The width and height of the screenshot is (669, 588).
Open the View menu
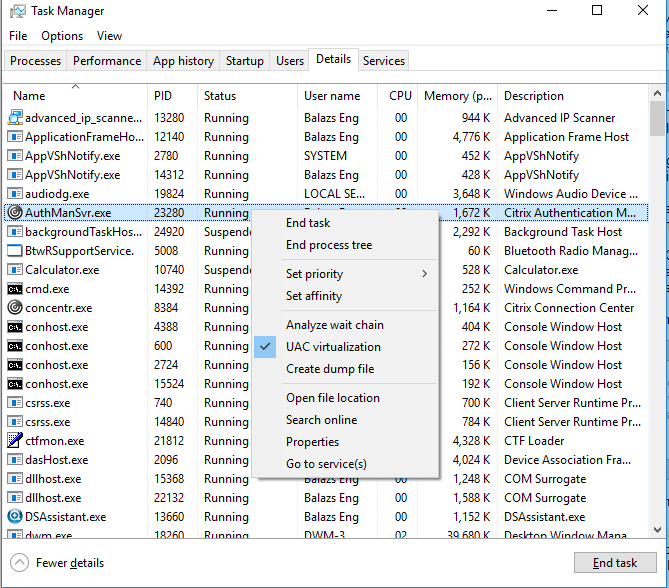point(109,36)
